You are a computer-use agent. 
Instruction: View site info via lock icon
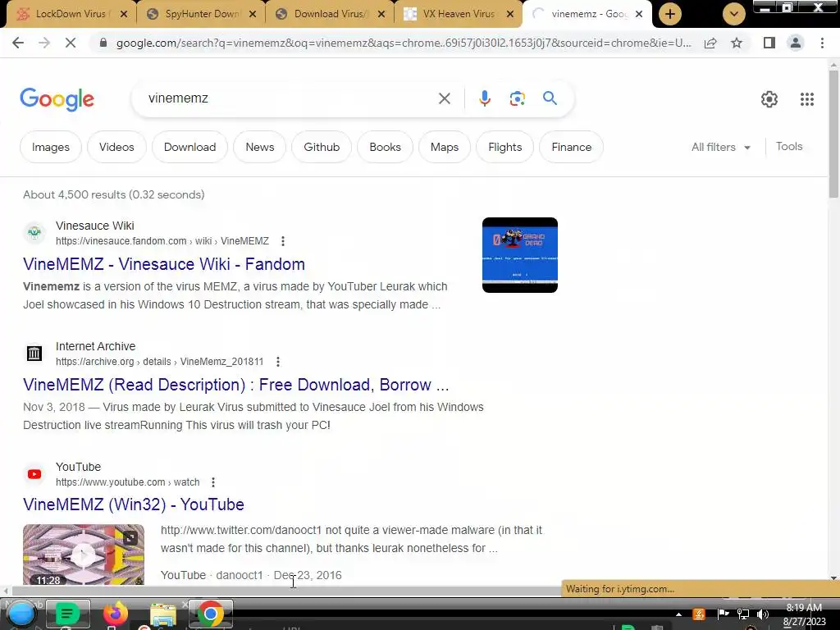103,43
